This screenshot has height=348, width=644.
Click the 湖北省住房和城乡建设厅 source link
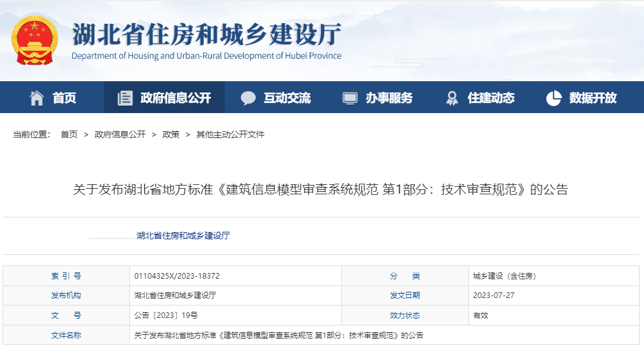(x=183, y=236)
